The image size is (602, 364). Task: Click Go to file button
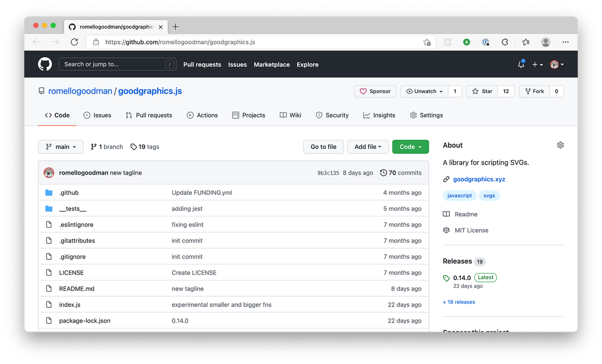point(323,147)
